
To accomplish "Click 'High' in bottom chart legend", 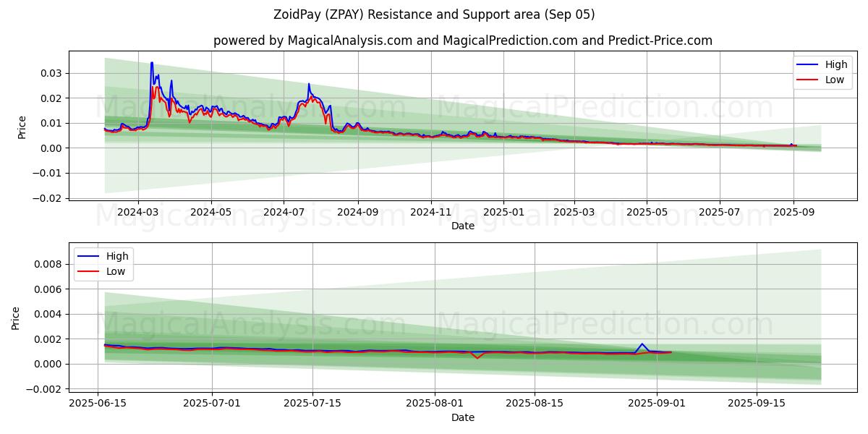I will 117,256.
